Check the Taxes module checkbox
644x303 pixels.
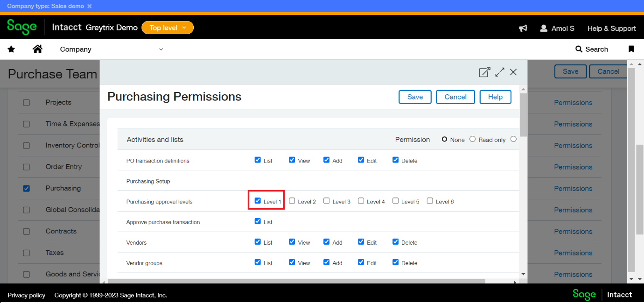27,253
